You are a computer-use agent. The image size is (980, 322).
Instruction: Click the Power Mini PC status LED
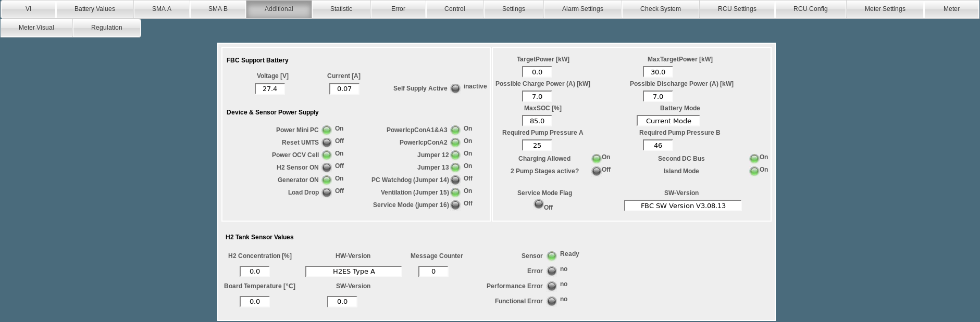(x=327, y=130)
